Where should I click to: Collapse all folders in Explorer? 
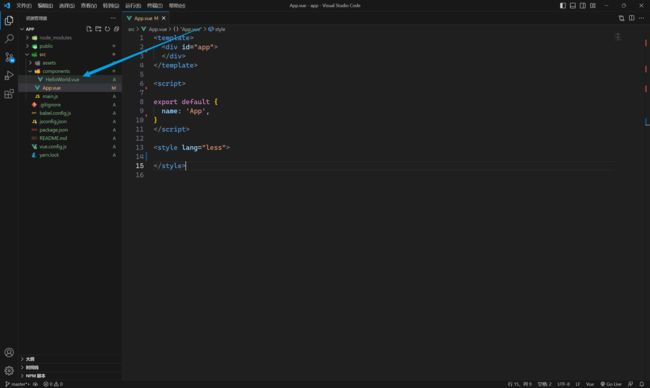[116, 29]
